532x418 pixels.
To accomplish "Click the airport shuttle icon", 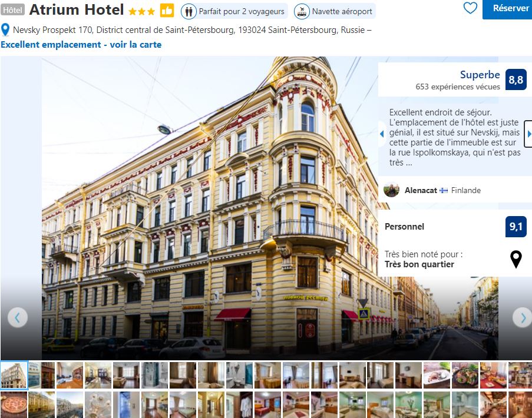I will [x=302, y=12].
